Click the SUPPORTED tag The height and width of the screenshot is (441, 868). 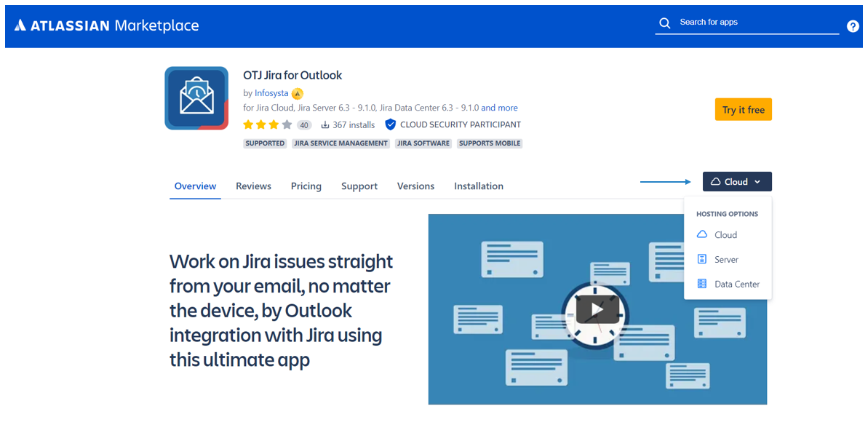265,143
